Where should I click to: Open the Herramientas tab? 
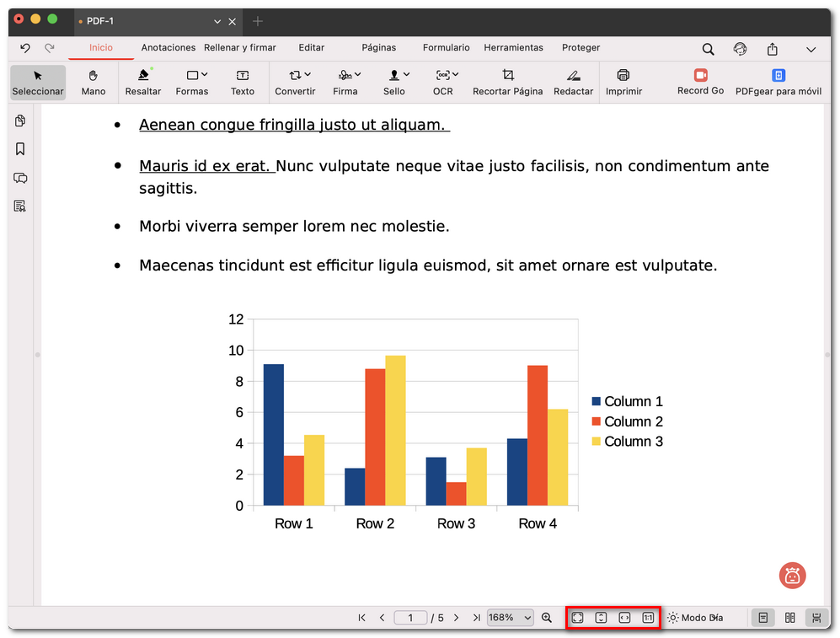(513, 48)
